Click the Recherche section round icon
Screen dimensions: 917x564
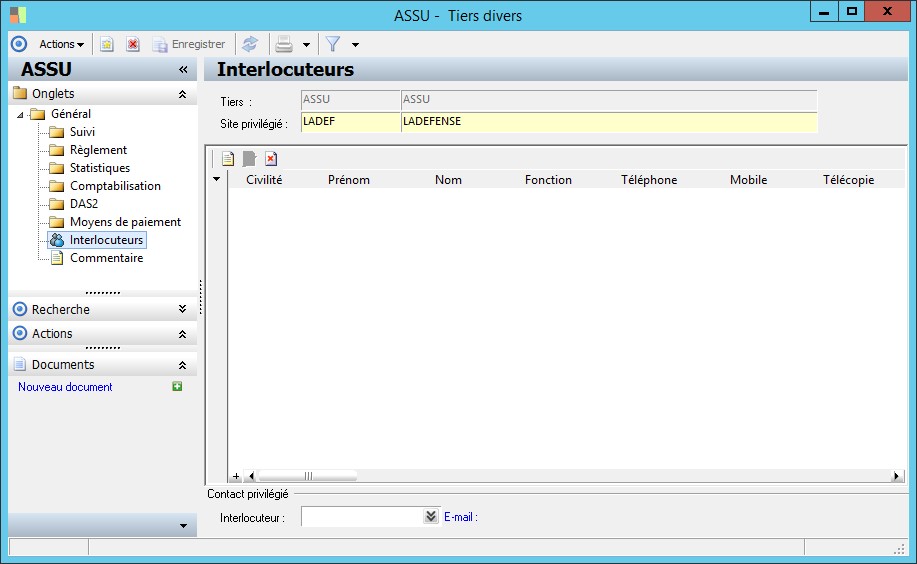coord(20,309)
